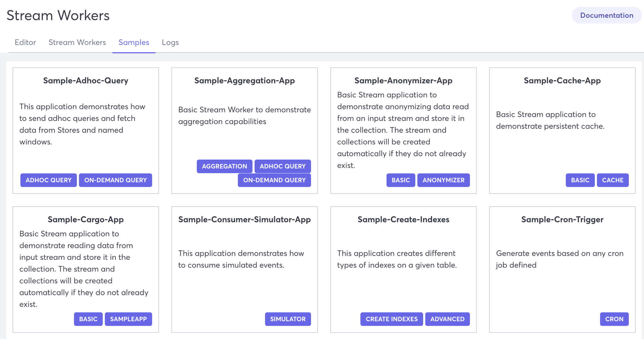Click the BASIC tag on Sample-Anonymizer-App
Viewport: 644px width, 339px height.
point(401,180)
